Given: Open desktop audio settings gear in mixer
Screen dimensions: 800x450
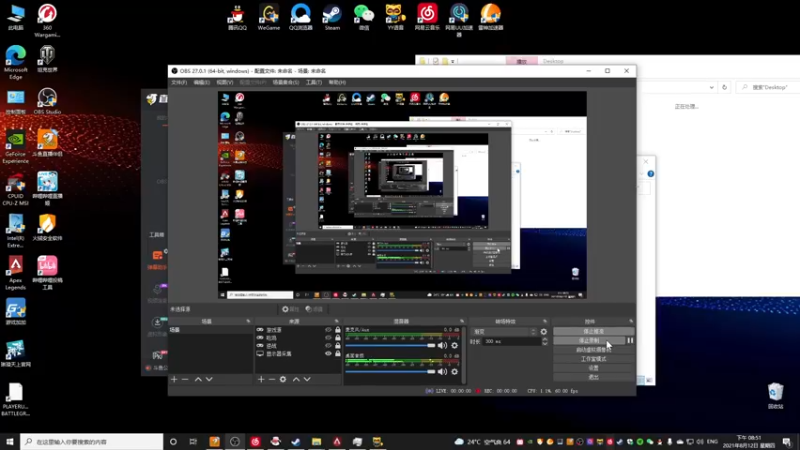Looking at the screenshot, I should coord(455,371).
